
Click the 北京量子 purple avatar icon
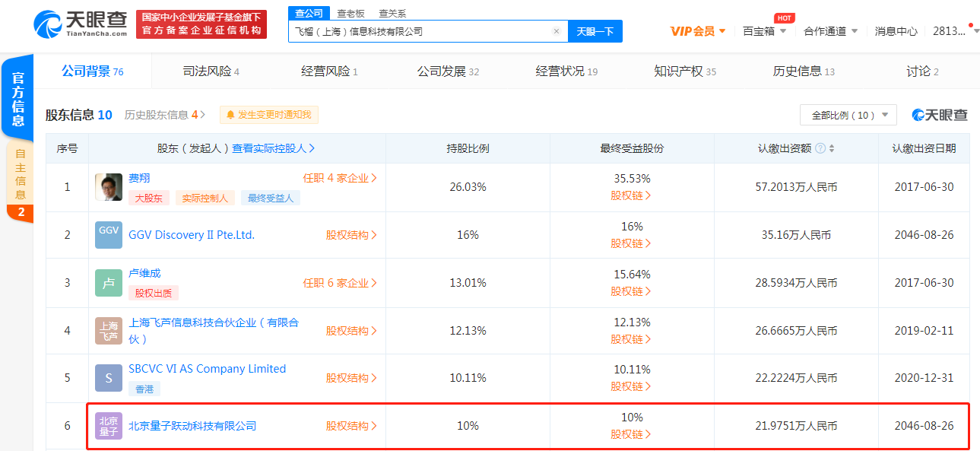[x=108, y=426]
